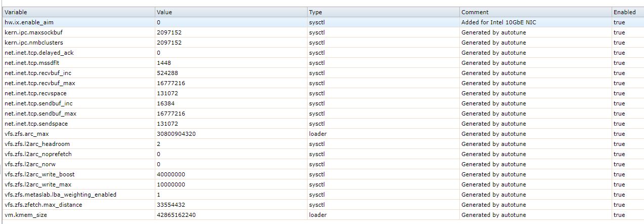Image resolution: width=644 pixels, height=224 pixels.
Task: Select vfs.zfs.l2arc_headroom row
Action: coord(323,144)
